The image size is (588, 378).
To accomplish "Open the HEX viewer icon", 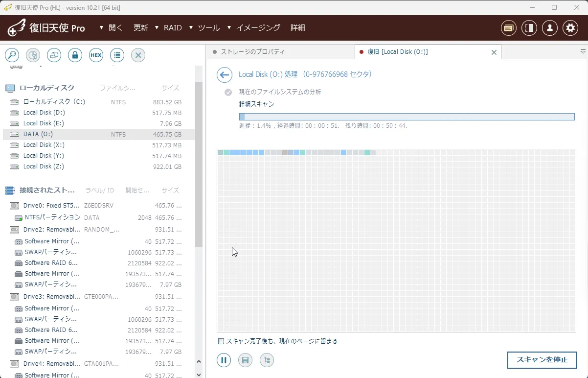I will pyautogui.click(x=96, y=55).
